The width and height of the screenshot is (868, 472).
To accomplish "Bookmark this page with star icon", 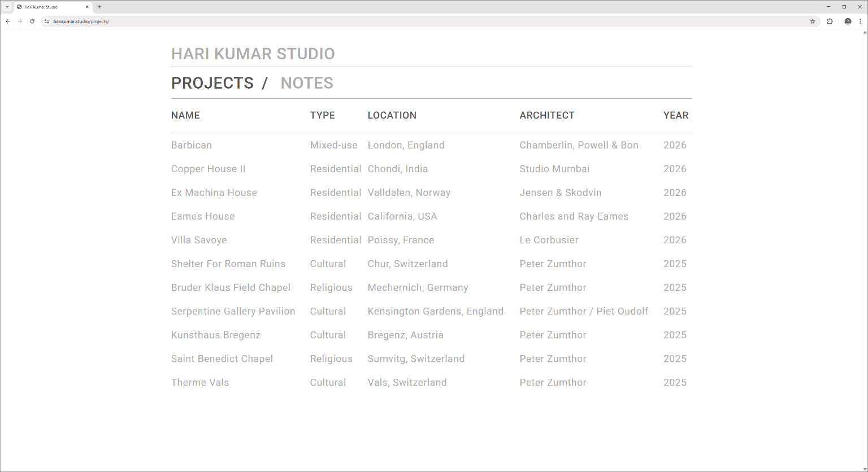I will [813, 21].
